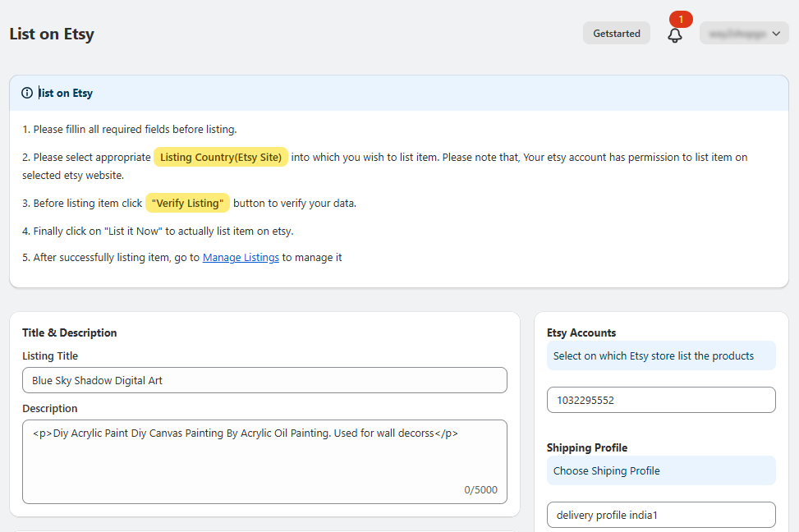
Task: Open the Shipping Profile selector
Action: [661, 515]
